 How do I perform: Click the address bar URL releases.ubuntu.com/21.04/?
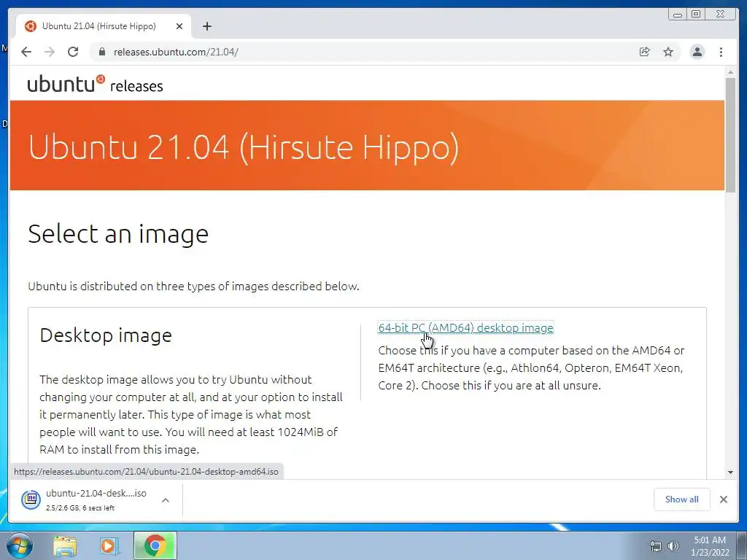(176, 52)
